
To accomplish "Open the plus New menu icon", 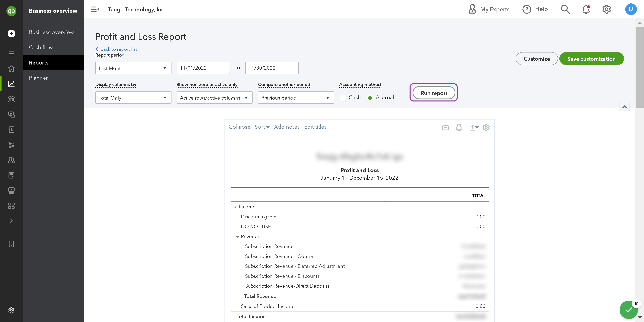I will [11, 34].
